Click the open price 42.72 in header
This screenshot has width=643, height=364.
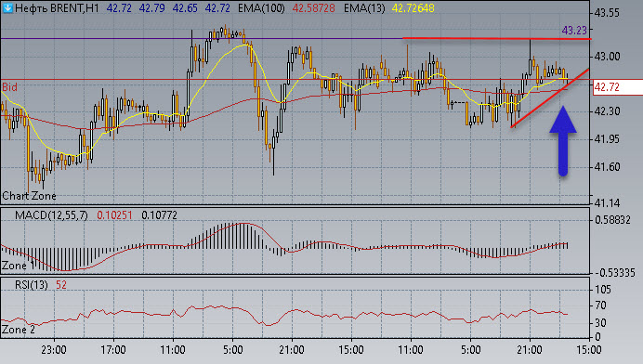[x=119, y=8]
